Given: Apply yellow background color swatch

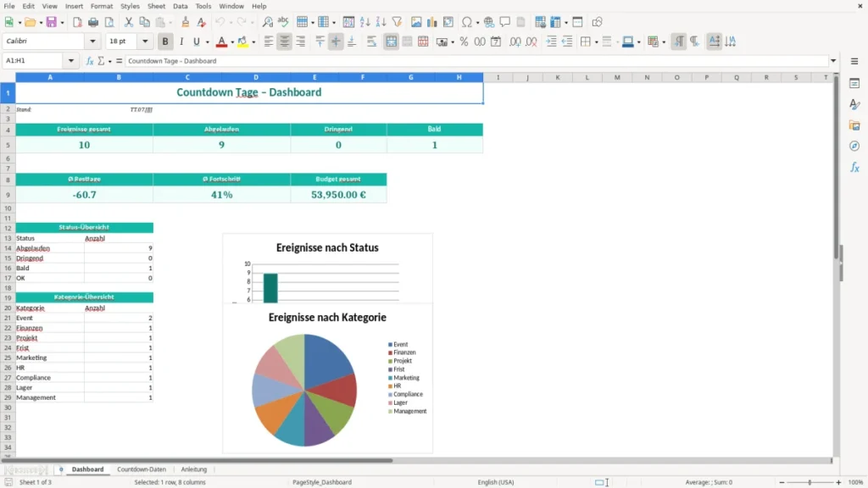Looking at the screenshot, I should [242, 42].
